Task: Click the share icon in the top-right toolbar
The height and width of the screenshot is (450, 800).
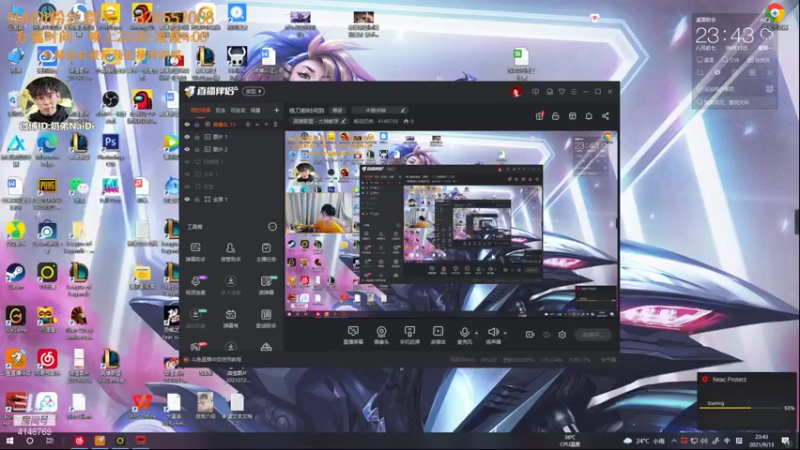Action: coord(606,116)
